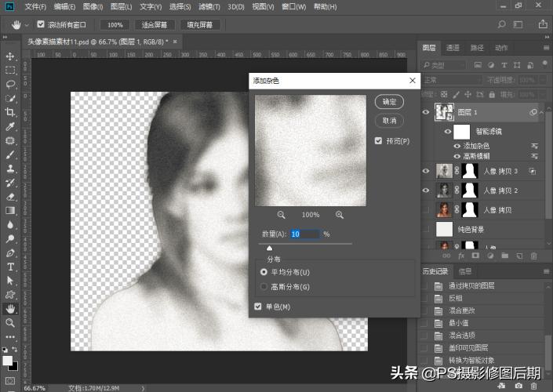Image resolution: width=553 pixels, height=392 pixels.
Task: Select the Blur tool
Action: coord(10,224)
